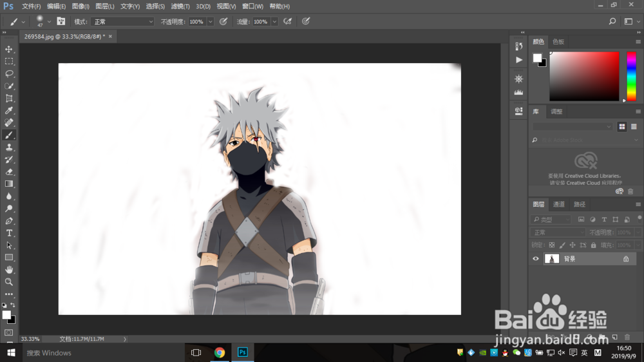Select the Blur tool

(9, 196)
